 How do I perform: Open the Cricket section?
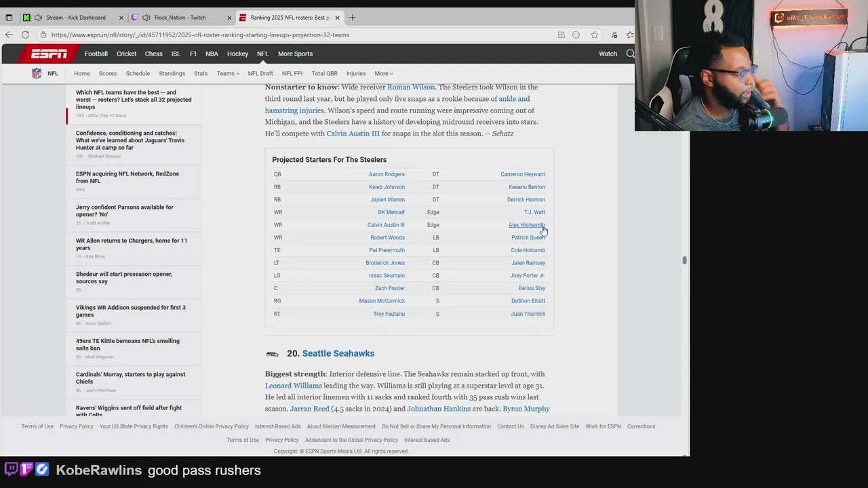point(126,54)
